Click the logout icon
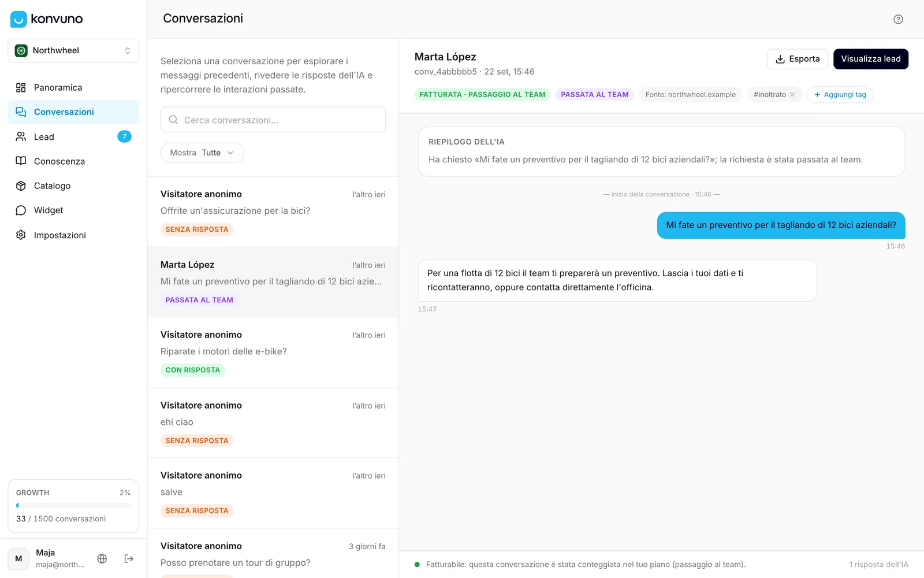 (129, 558)
